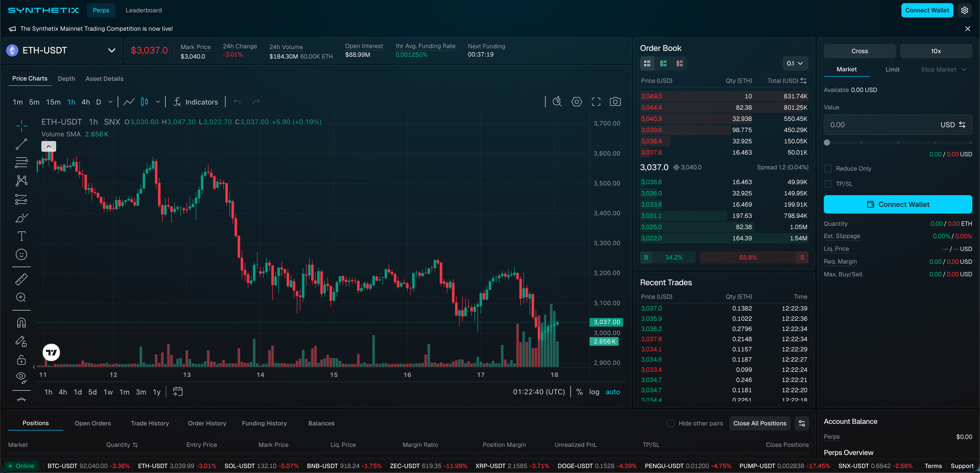Select the ruler measure tool
This screenshot has width=980, height=473.
(22, 279)
